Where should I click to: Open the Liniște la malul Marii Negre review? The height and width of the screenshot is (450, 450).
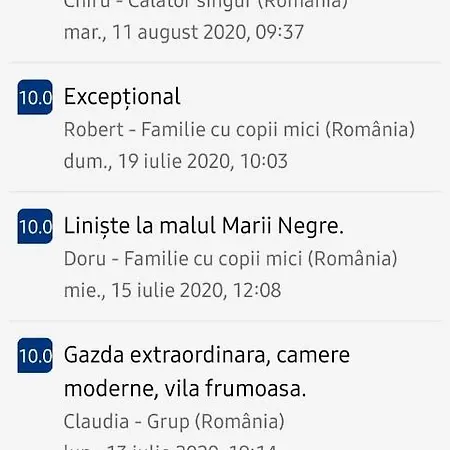pos(203,226)
